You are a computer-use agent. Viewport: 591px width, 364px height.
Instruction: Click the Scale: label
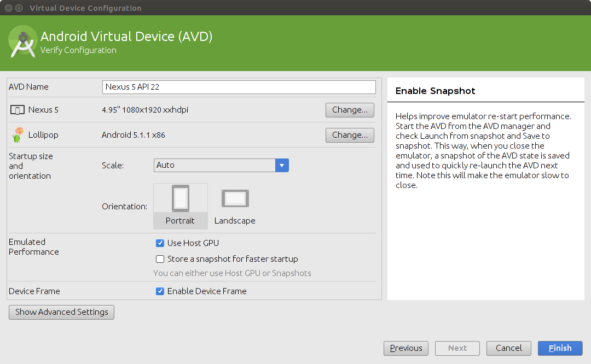[x=113, y=166]
